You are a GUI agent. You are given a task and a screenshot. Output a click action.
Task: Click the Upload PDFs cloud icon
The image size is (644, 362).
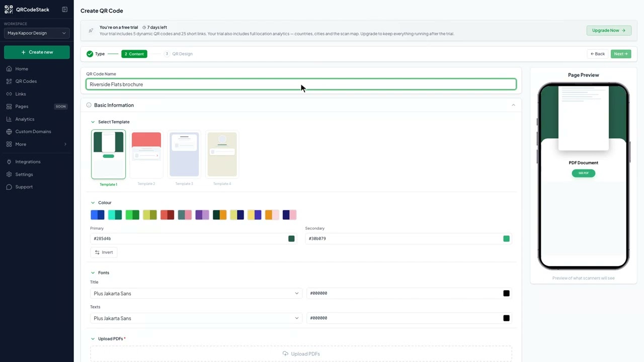click(x=286, y=354)
